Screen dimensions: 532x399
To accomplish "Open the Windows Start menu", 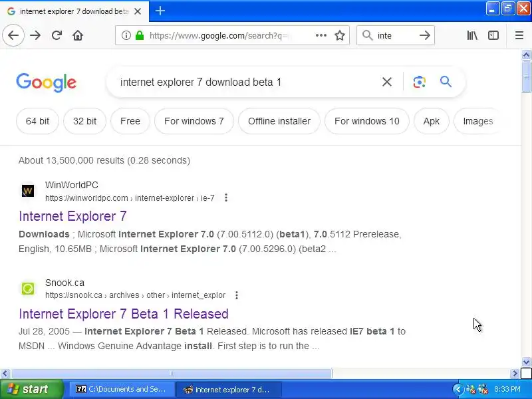I will (31, 389).
